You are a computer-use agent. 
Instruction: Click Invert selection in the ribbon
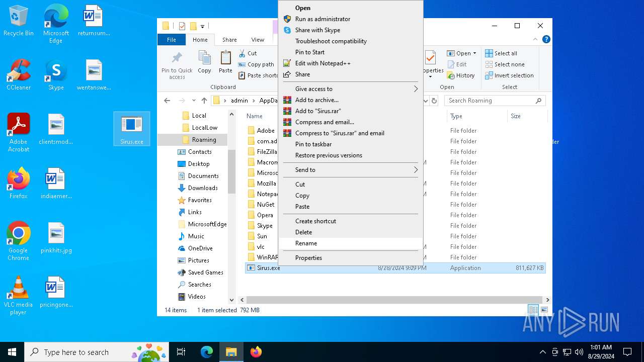[509, 75]
